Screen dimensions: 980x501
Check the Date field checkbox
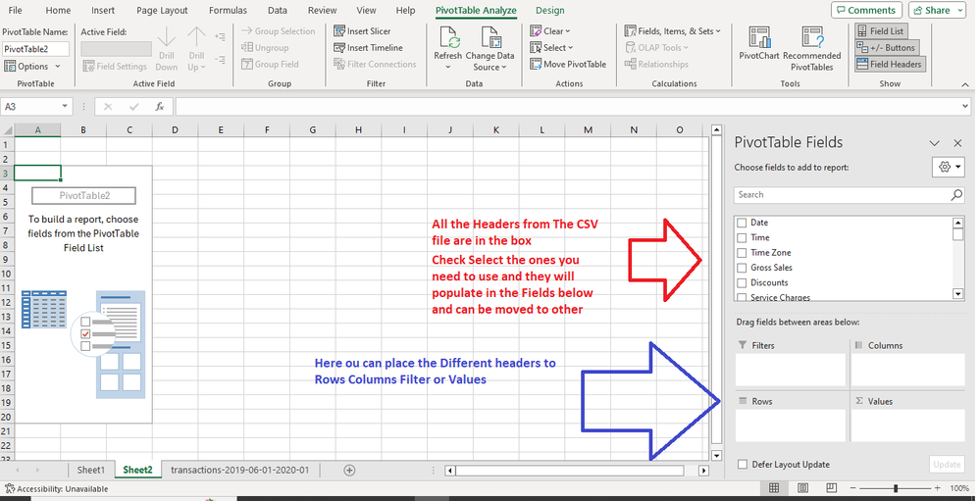tap(742, 223)
